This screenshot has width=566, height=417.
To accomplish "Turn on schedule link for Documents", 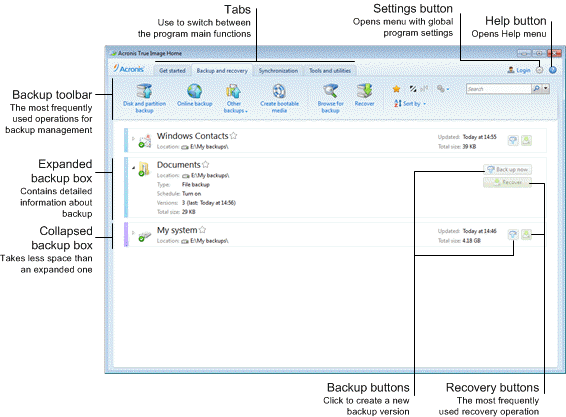I will [x=191, y=194].
